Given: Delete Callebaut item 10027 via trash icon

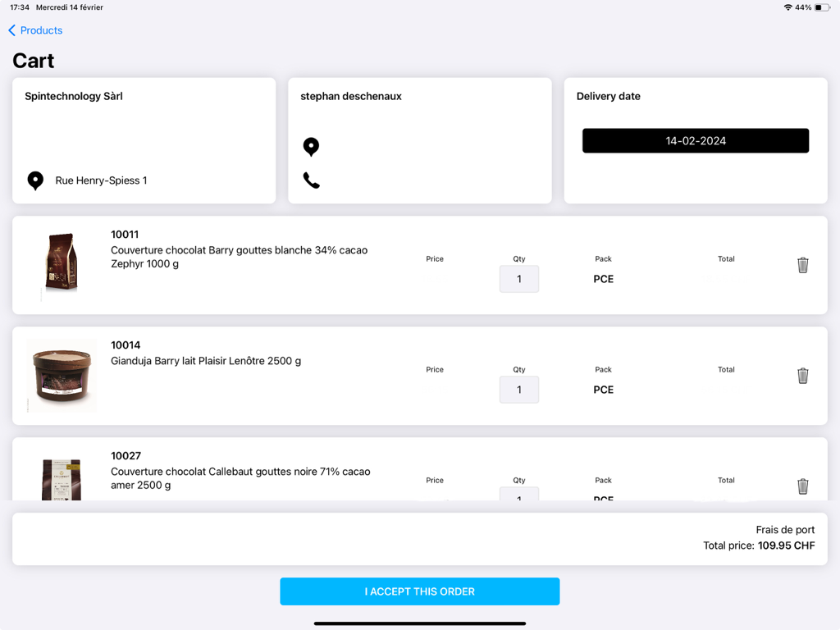Looking at the screenshot, I should click(802, 486).
